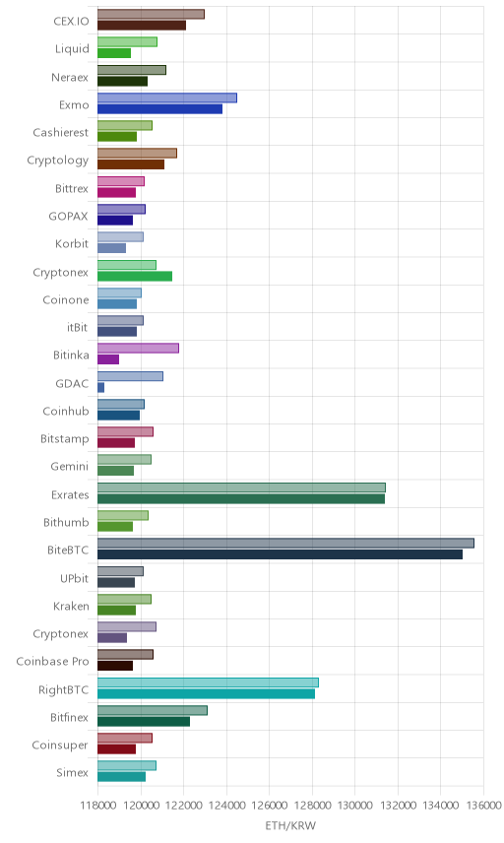
Task: Click the Exrates dark green lower bar
Action: pyautogui.click(x=241, y=499)
